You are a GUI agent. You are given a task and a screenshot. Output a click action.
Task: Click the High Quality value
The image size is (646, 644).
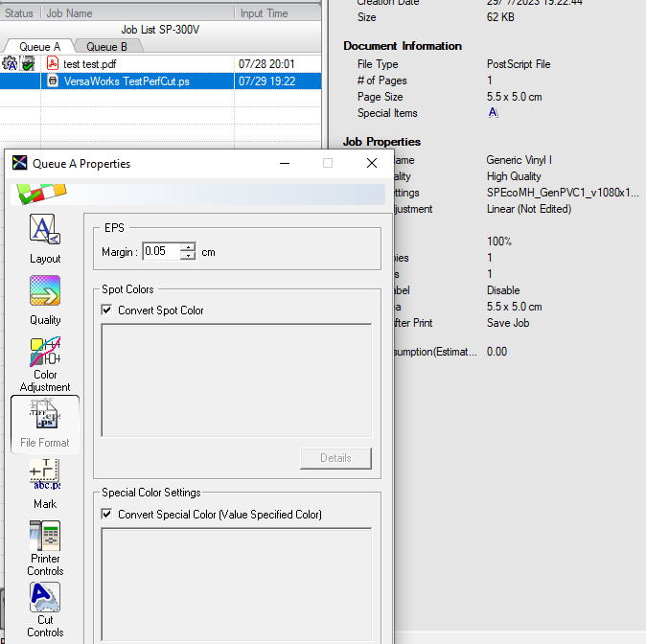click(514, 176)
